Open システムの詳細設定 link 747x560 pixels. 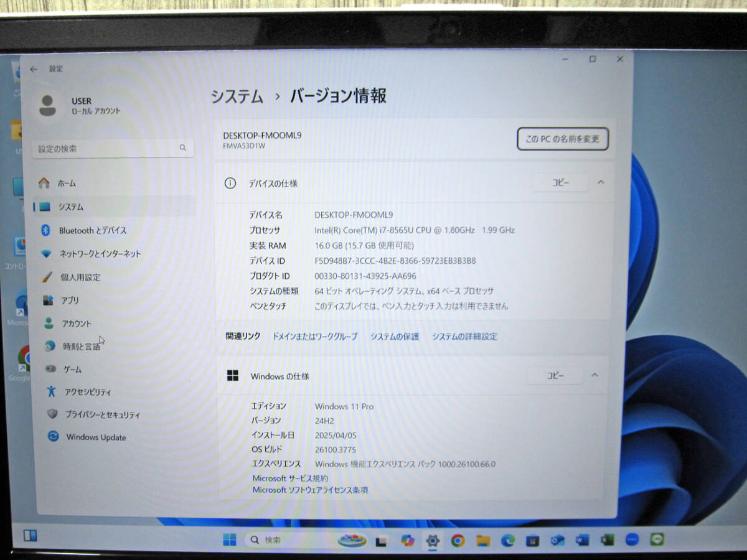click(x=464, y=337)
